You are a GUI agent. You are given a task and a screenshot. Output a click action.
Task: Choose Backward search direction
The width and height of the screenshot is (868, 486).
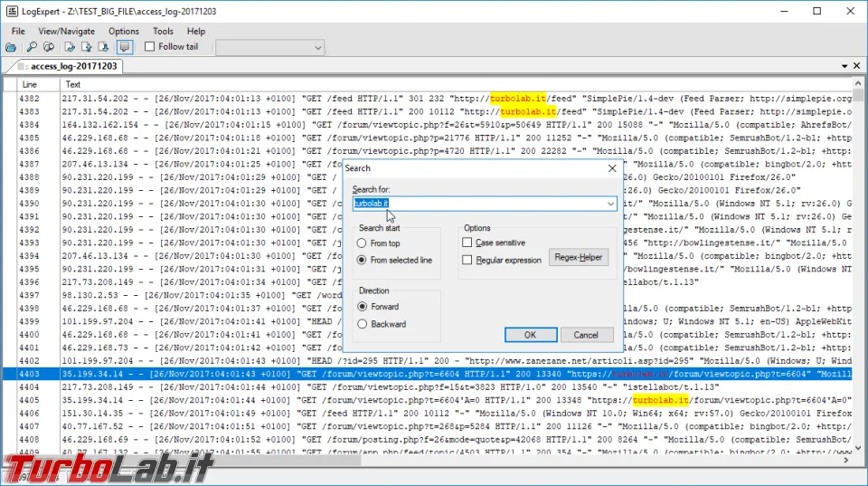(362, 324)
